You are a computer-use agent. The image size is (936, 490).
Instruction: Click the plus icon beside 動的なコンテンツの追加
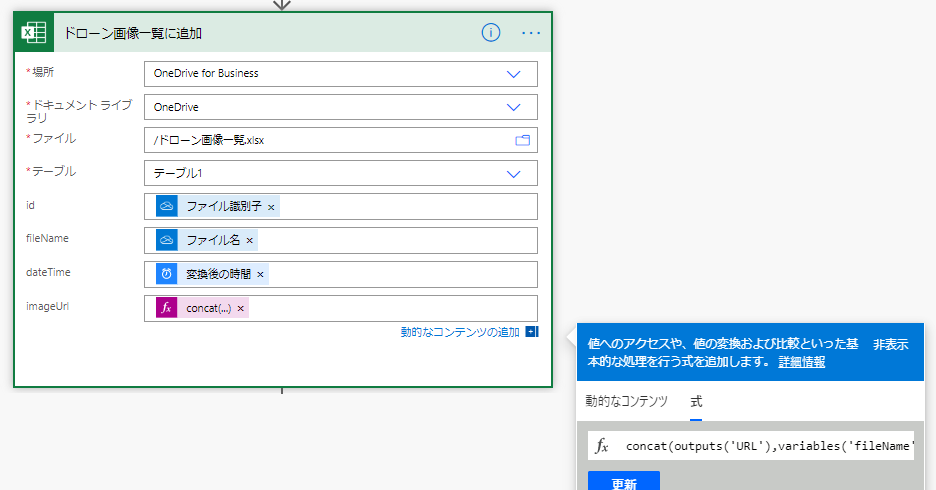pos(532,332)
